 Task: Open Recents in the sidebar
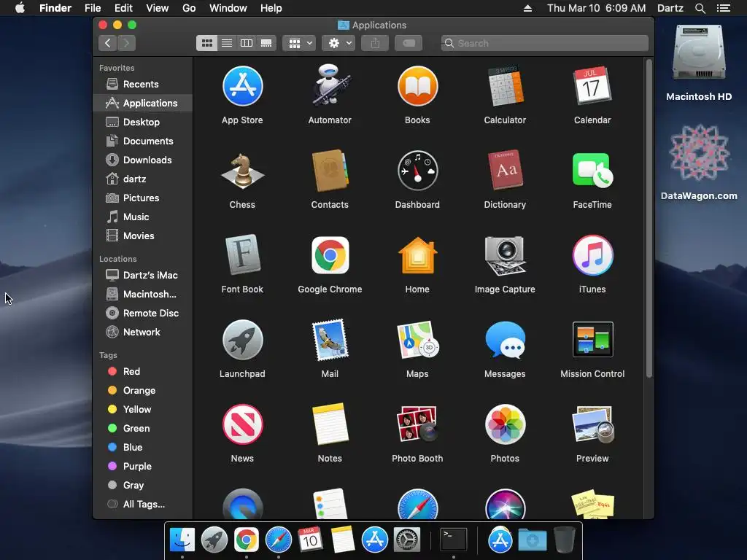click(143, 85)
